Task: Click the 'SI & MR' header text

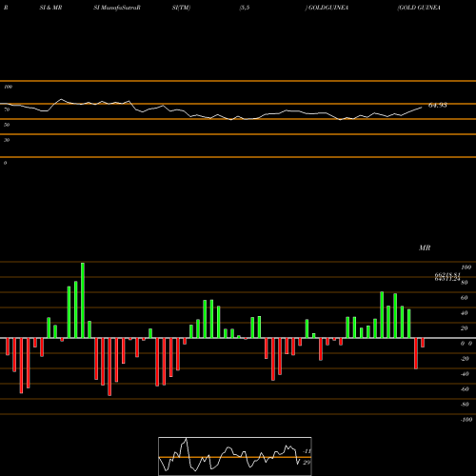Action: (50, 8)
